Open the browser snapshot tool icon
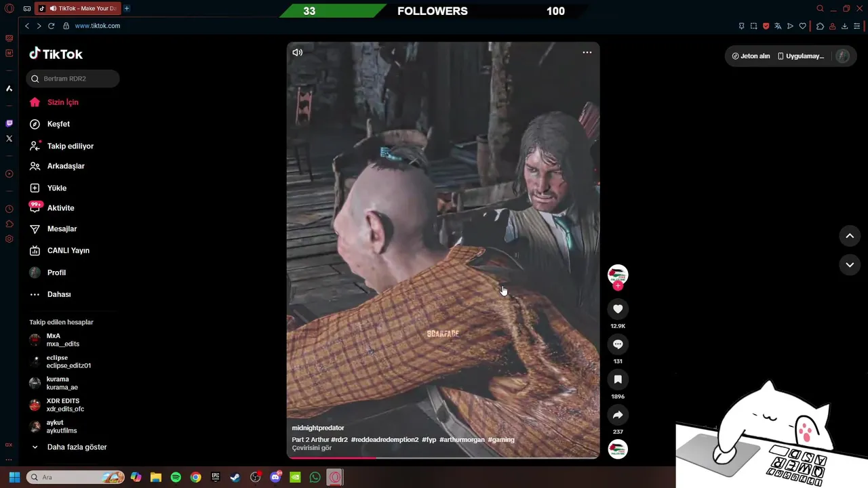This screenshot has width=868, height=488. coord(753,26)
